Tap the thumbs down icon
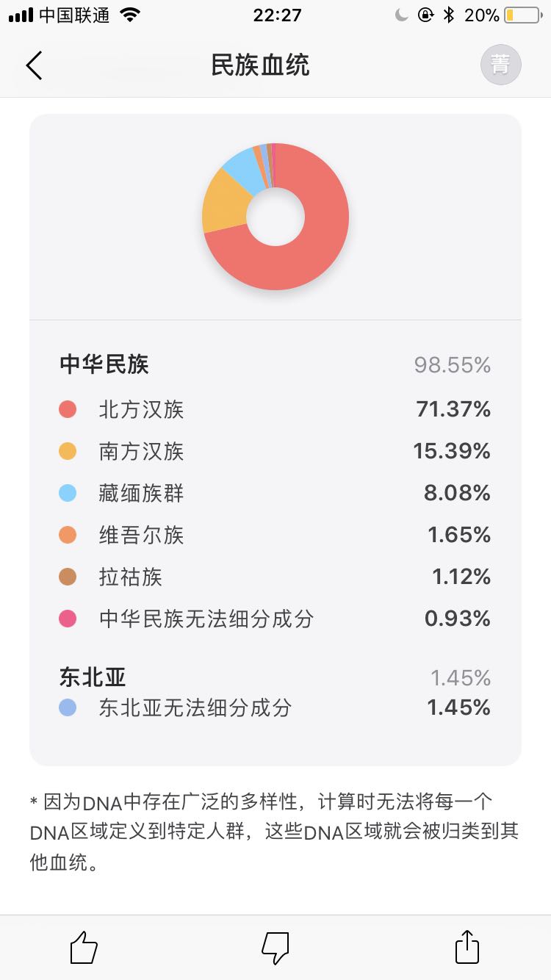The height and width of the screenshot is (980, 551). tap(275, 948)
